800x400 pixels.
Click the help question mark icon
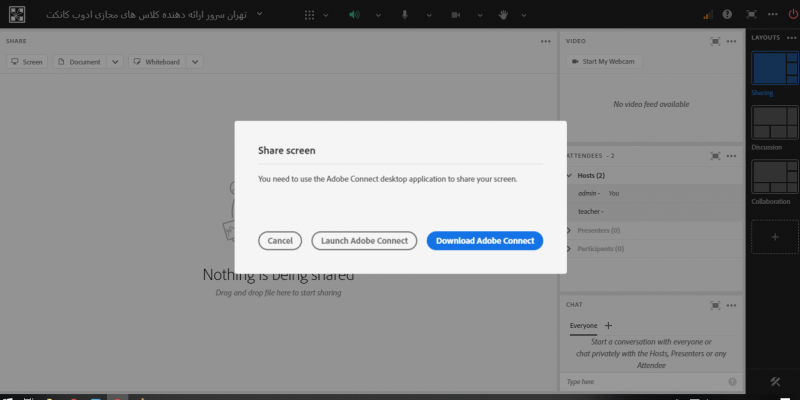coord(727,15)
